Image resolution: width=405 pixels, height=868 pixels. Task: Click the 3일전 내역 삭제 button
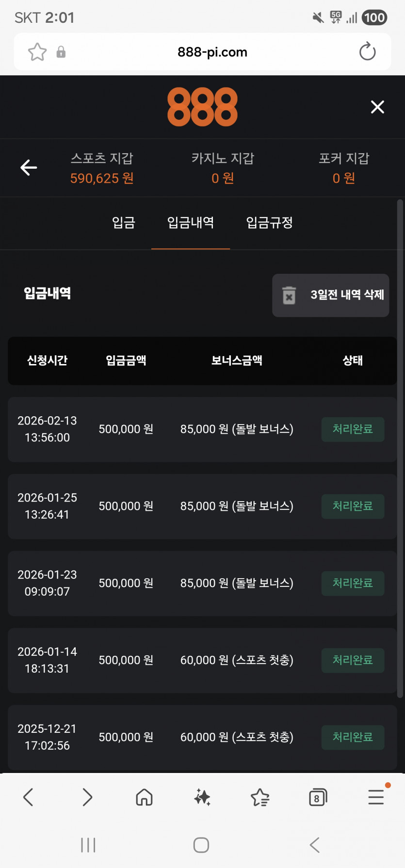(331, 295)
